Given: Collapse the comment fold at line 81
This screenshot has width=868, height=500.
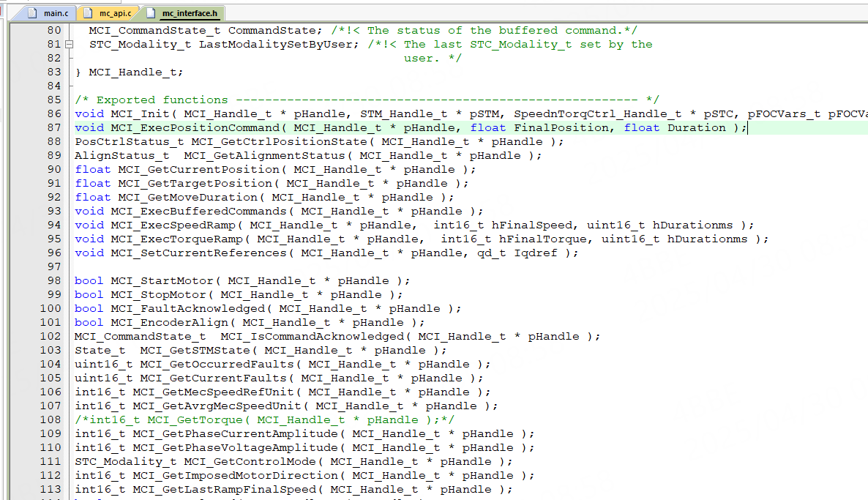Looking at the screenshot, I should 70,45.
